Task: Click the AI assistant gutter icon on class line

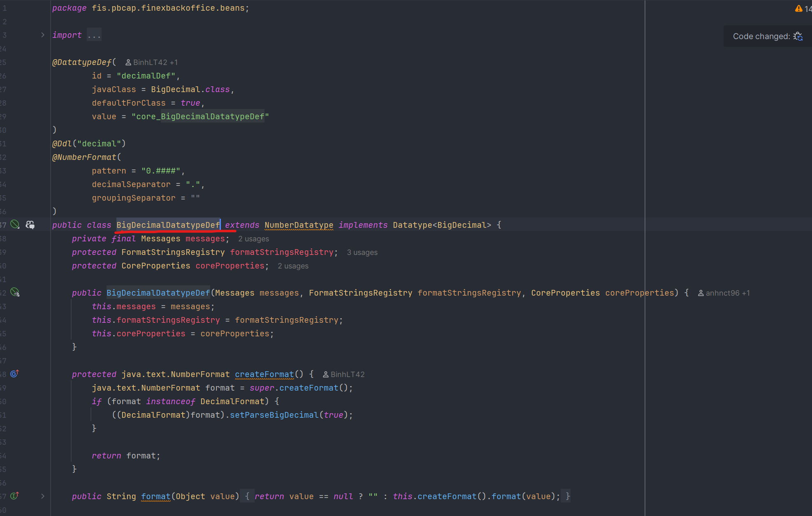Action: 30,224
